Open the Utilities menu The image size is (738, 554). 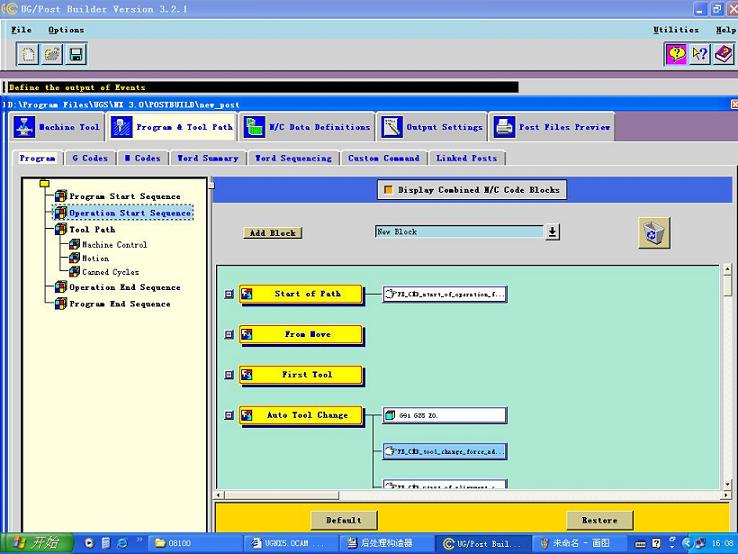676,30
